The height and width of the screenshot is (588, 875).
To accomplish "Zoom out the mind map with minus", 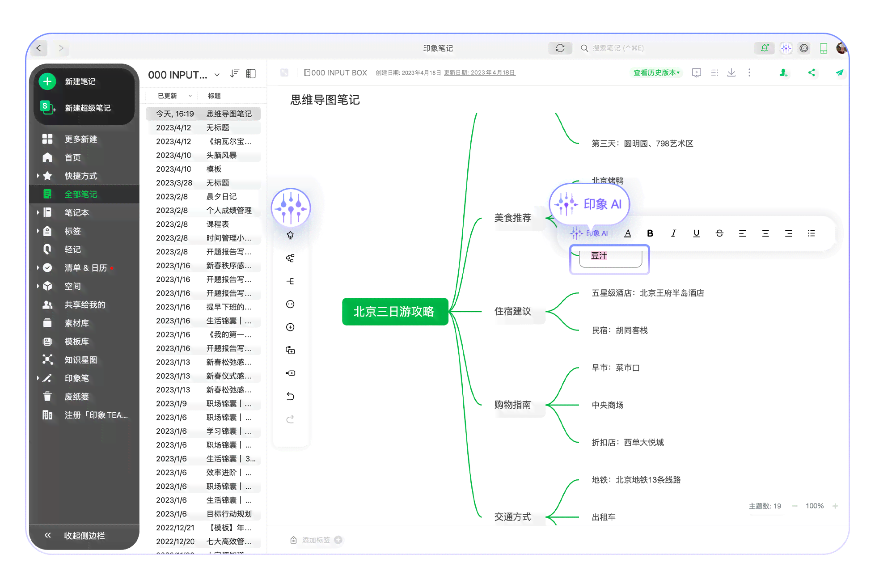I will click(x=795, y=506).
